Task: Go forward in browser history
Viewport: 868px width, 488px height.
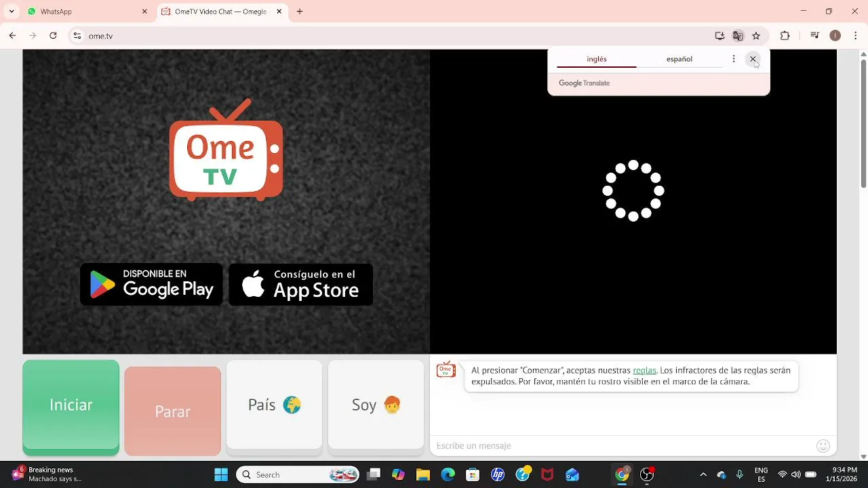Action: click(33, 36)
